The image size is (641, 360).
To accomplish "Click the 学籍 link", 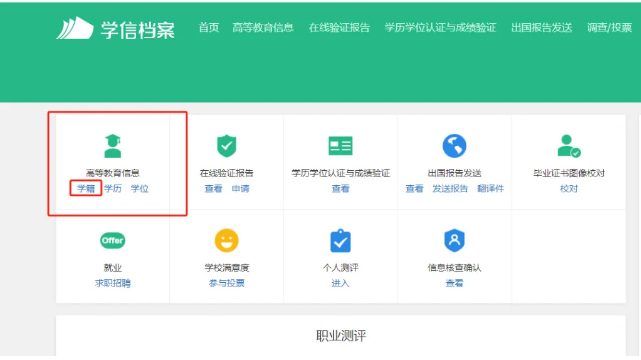I will pyautogui.click(x=86, y=188).
